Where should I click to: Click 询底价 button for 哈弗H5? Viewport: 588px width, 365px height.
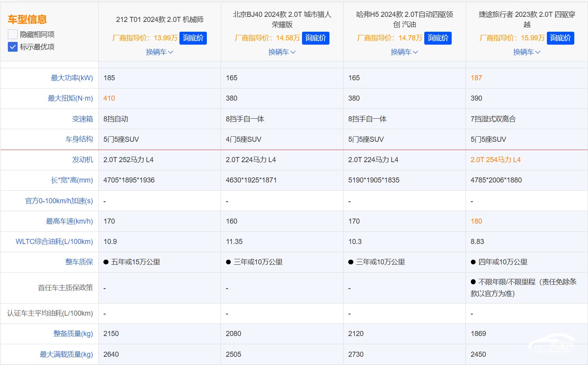click(438, 38)
